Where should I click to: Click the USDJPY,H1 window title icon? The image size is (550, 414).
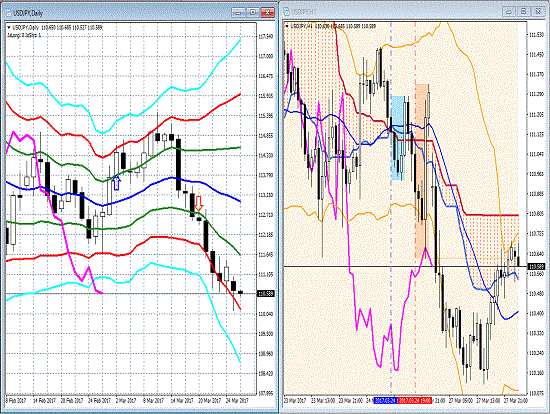tap(286, 11)
